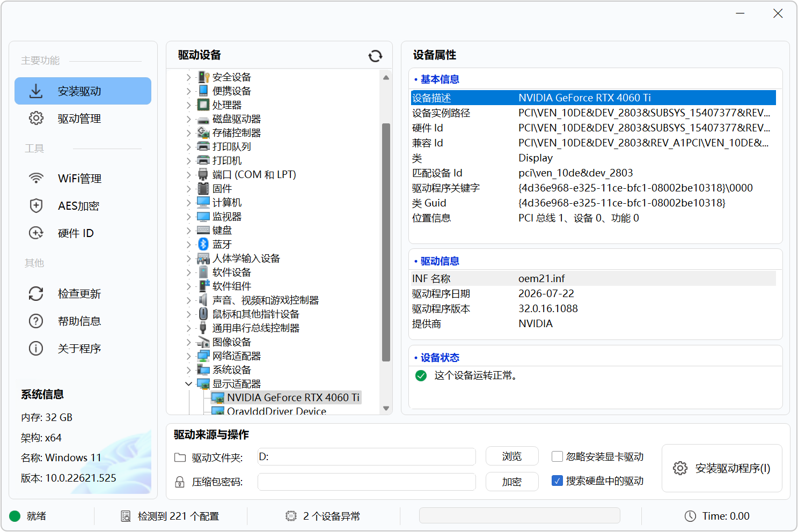Click the Bluetooth icon next to 蓝牙
Image resolution: width=798 pixels, height=532 pixels.
point(203,245)
